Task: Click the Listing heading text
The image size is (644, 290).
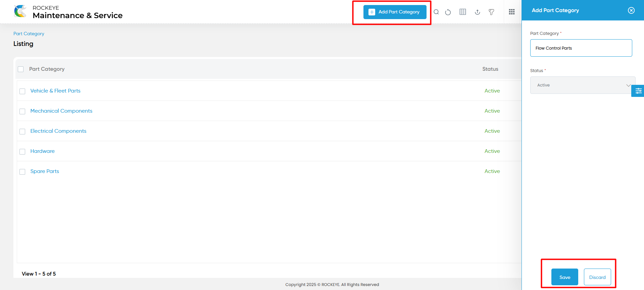Action: 23,44
